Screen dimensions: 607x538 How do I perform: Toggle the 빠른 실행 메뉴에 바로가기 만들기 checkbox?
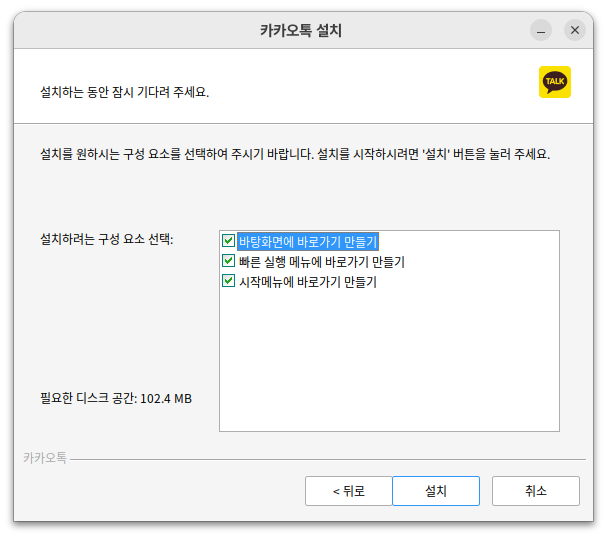228,261
